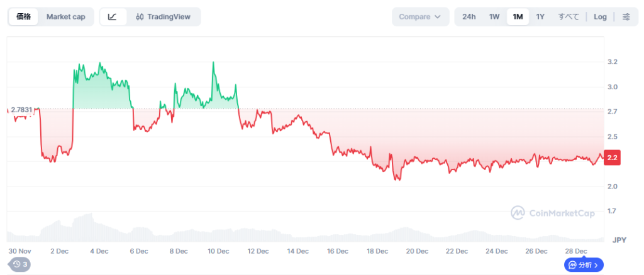Open chart settings sliders icon

pyautogui.click(x=626, y=17)
